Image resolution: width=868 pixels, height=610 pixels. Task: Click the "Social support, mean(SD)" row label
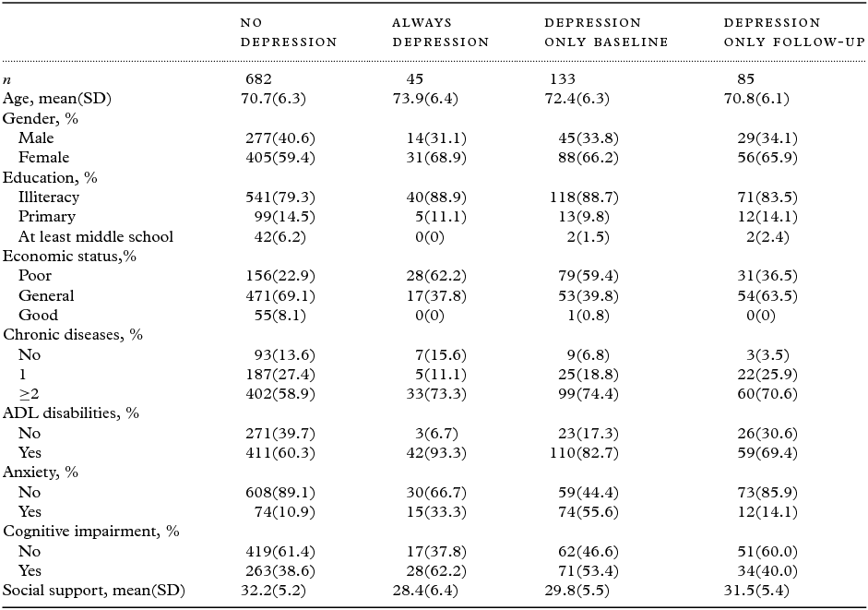coord(94,591)
